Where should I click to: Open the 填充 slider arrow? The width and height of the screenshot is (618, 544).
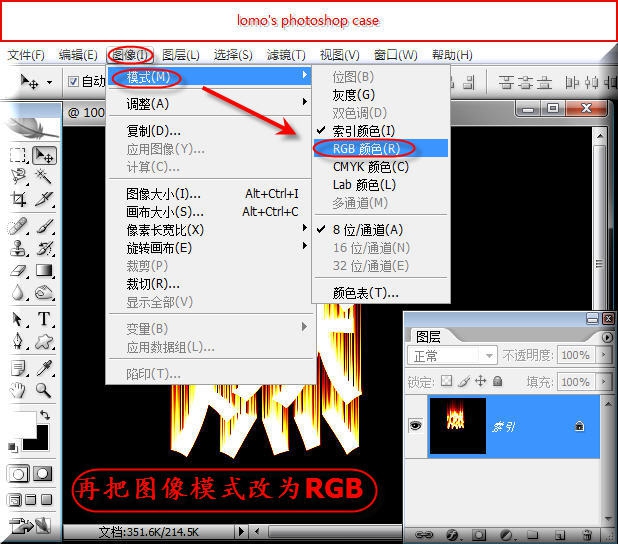tap(603, 381)
